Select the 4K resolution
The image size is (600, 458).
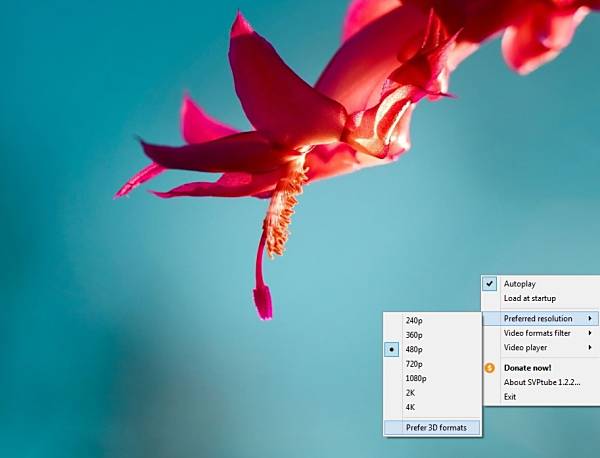tap(410, 407)
